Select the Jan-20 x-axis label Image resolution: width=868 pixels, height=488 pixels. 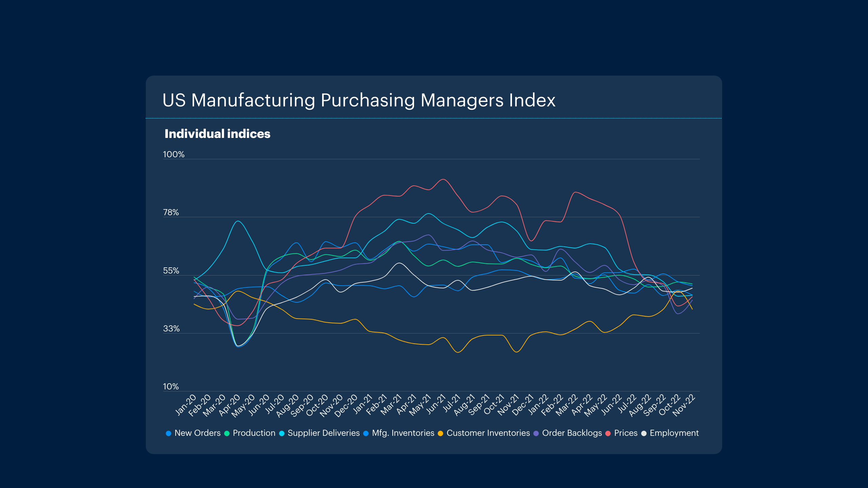186,405
